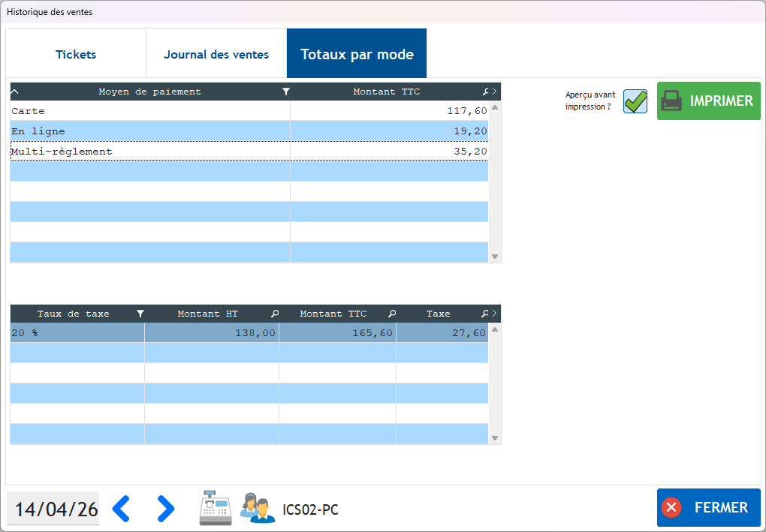This screenshot has height=532, width=766.
Task: Collapse payment table using the top-left caret
Action: tap(15, 92)
